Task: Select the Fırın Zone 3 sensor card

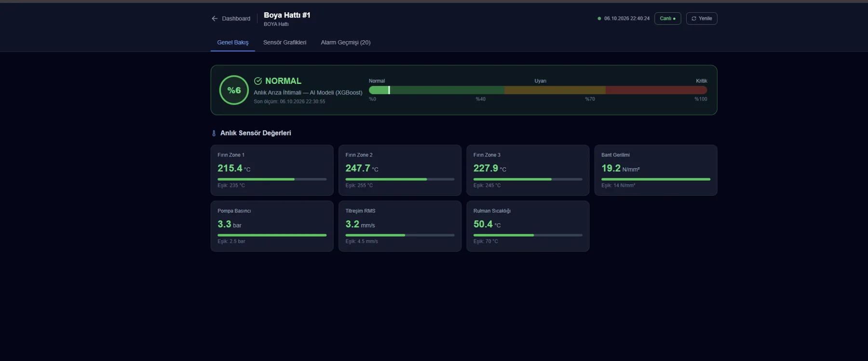Action: click(x=528, y=170)
